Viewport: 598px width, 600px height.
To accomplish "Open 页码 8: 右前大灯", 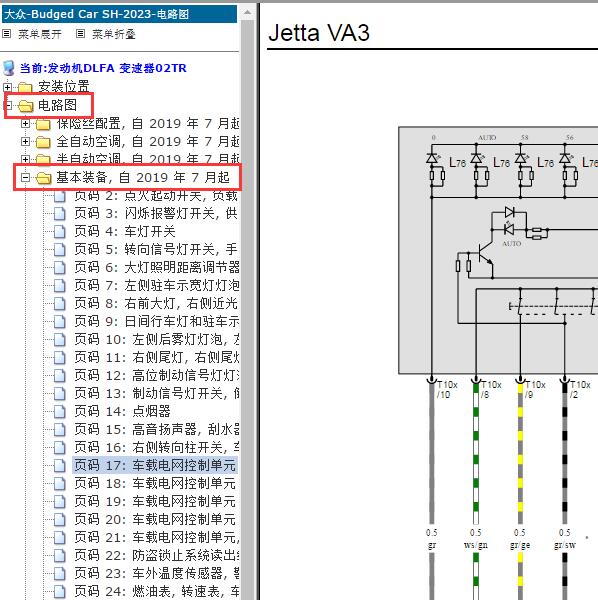I will (x=156, y=303).
